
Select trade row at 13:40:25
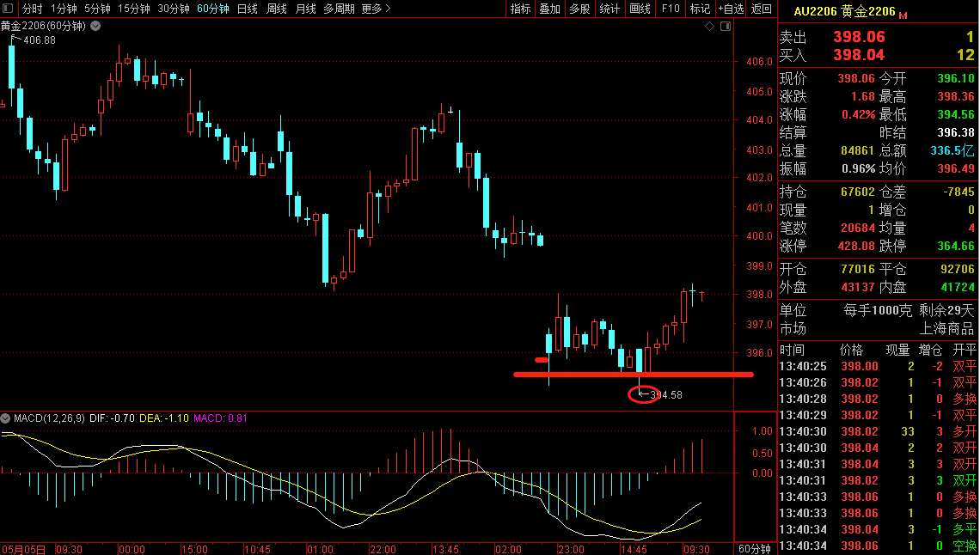pos(878,367)
